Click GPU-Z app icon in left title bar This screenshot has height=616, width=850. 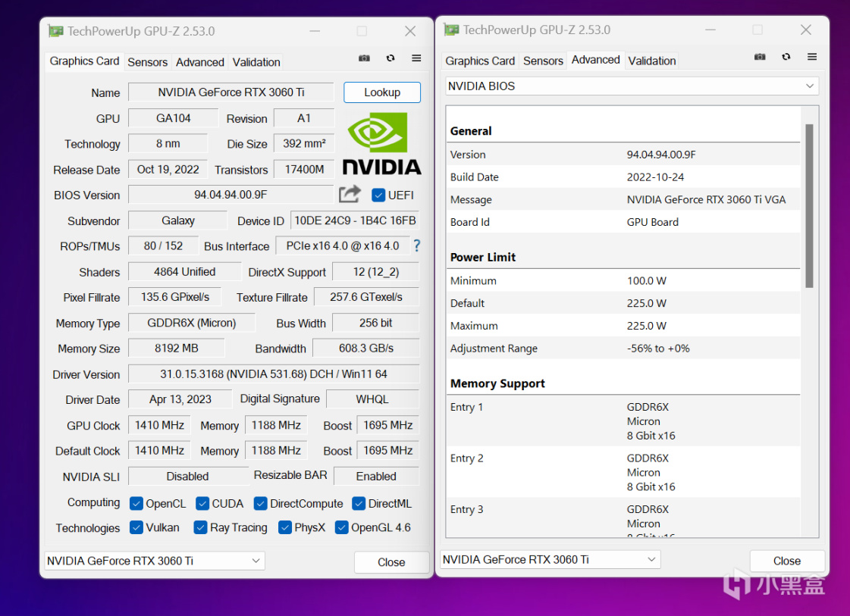pos(55,31)
